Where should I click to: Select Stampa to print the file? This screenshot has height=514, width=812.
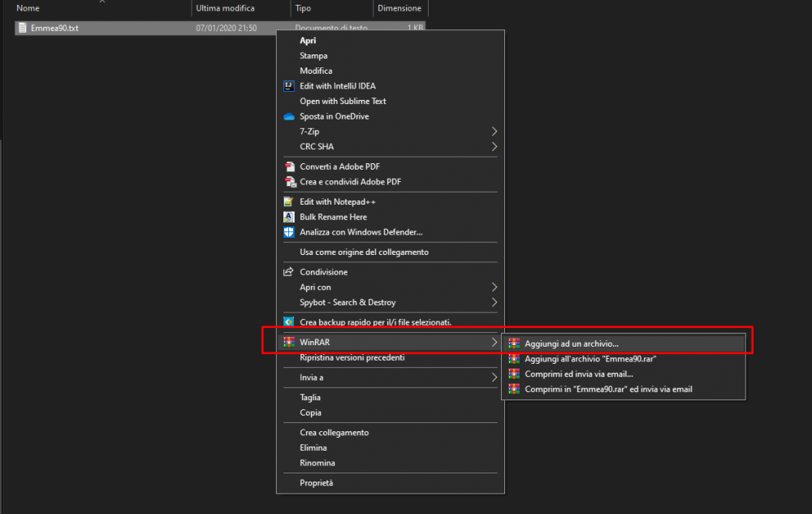point(313,55)
